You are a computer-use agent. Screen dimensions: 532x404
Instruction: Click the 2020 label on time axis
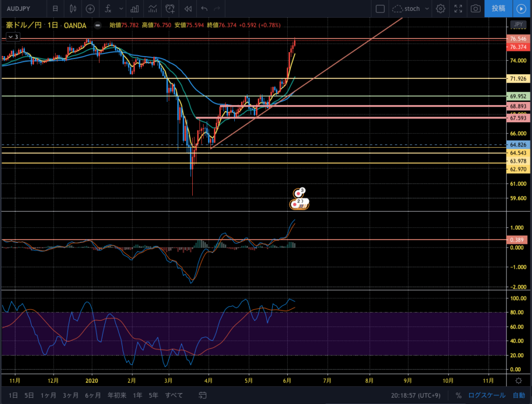pyautogui.click(x=91, y=381)
